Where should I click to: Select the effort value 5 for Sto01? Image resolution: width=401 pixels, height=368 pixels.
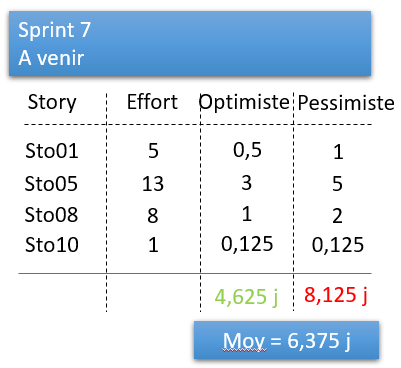pyautogui.click(x=153, y=151)
